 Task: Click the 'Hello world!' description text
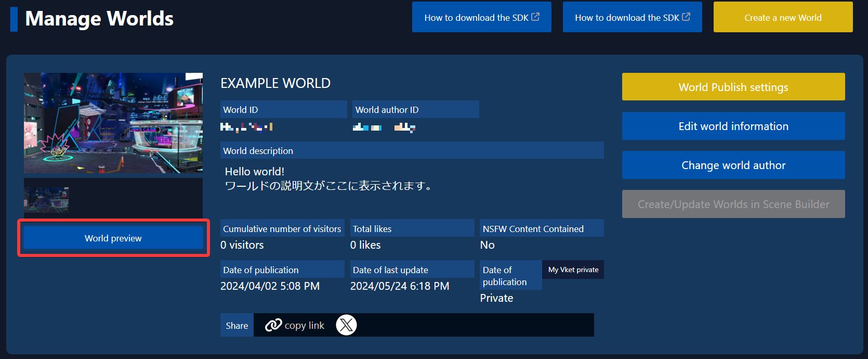[255, 172]
